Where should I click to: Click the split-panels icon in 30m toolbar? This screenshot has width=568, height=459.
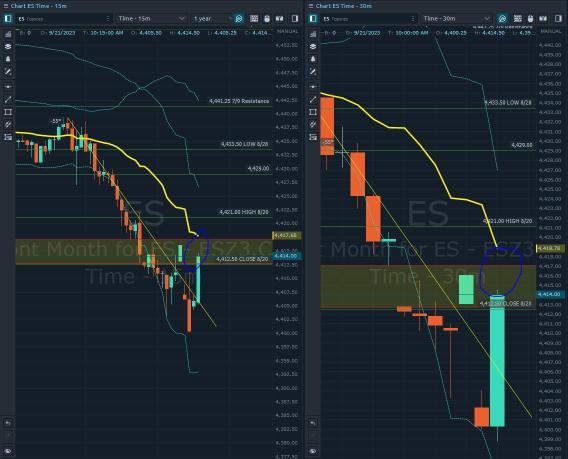coord(543,18)
